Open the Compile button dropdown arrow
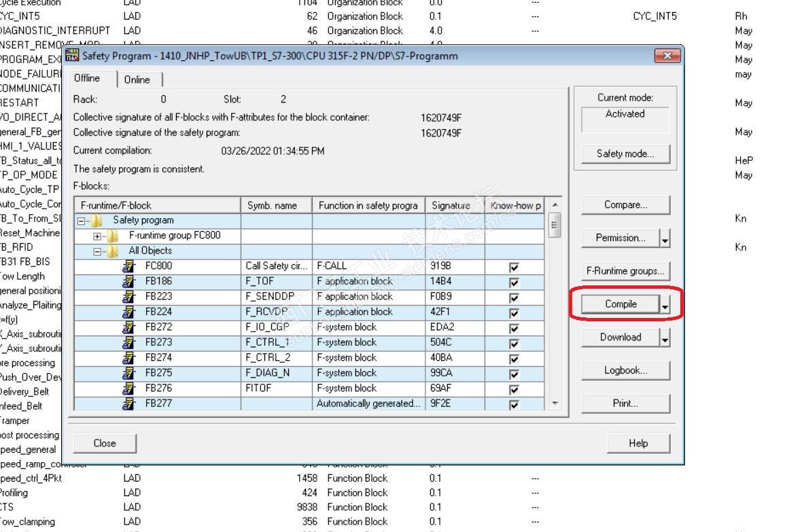This screenshot has height=532, width=787. click(x=664, y=305)
